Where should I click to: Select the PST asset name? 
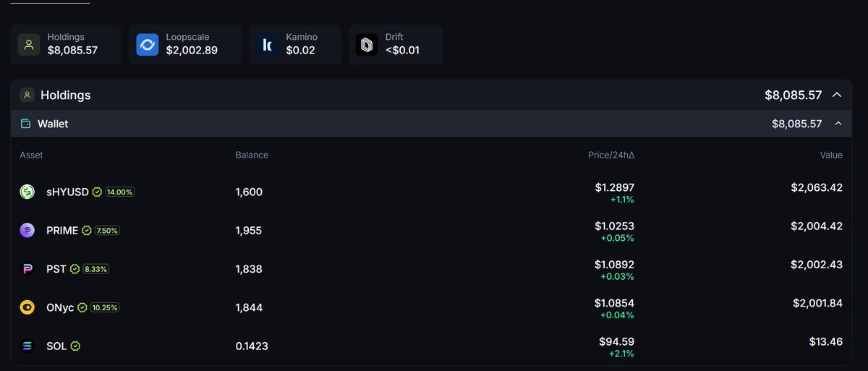tap(56, 269)
